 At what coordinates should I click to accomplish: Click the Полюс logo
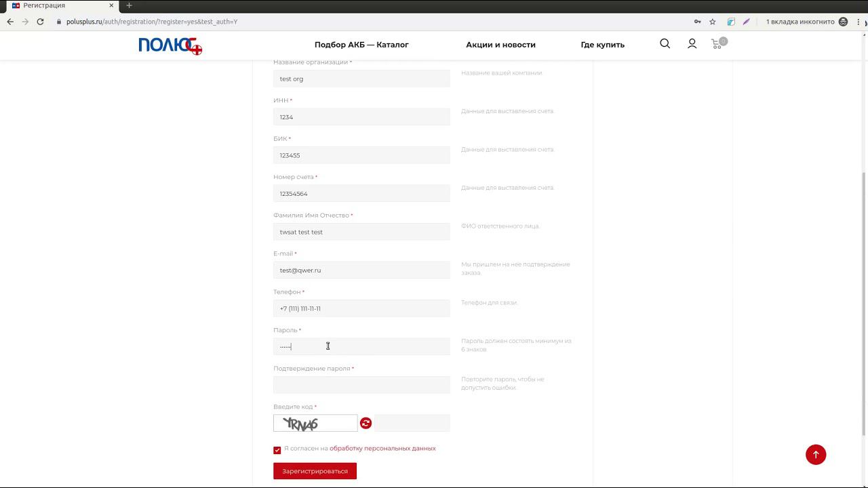(170, 45)
